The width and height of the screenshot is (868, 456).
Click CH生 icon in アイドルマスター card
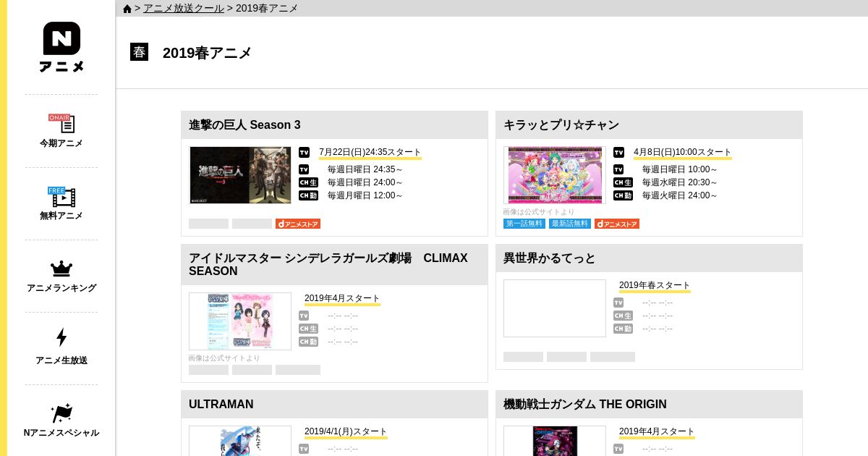tap(308, 329)
